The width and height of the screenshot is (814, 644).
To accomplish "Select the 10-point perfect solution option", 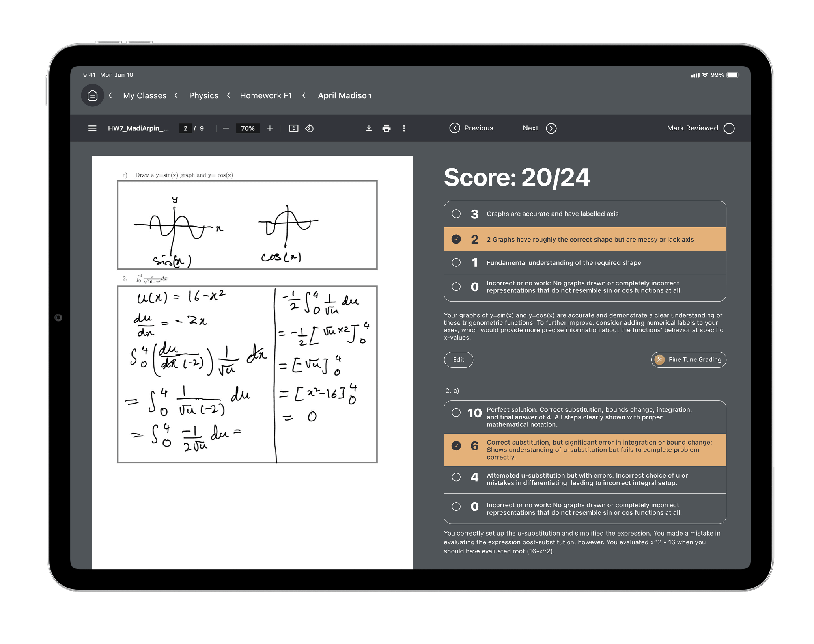I will [x=456, y=413].
